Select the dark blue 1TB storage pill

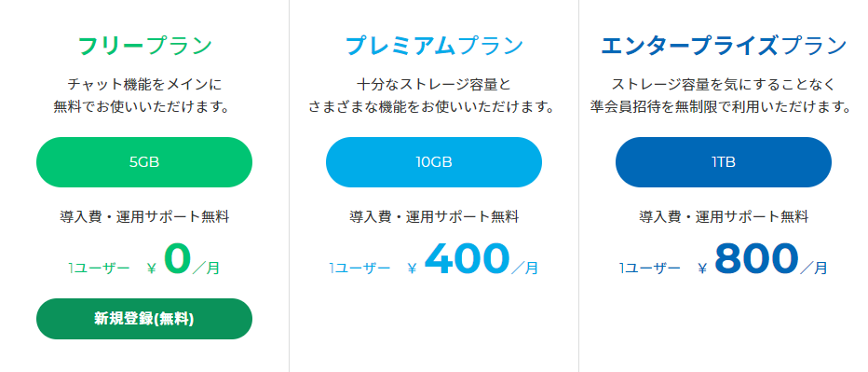click(x=723, y=162)
